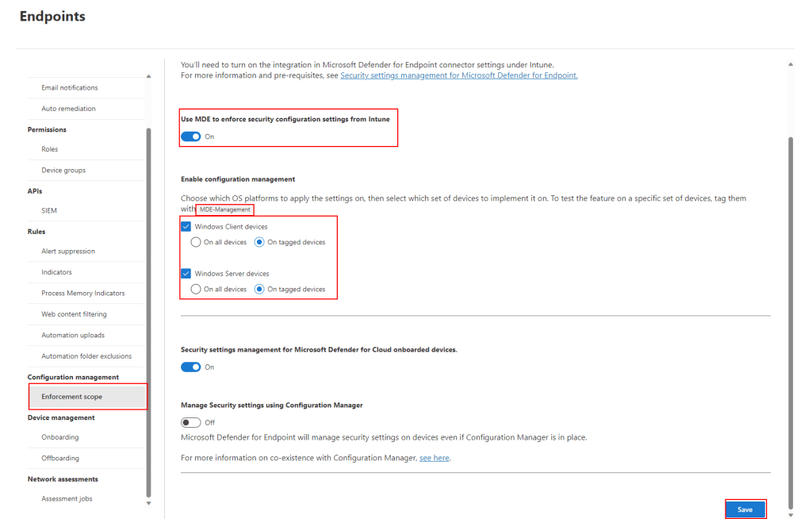The image size is (812, 519).
Task: Open Security settings management documentation link
Action: pyautogui.click(x=458, y=75)
